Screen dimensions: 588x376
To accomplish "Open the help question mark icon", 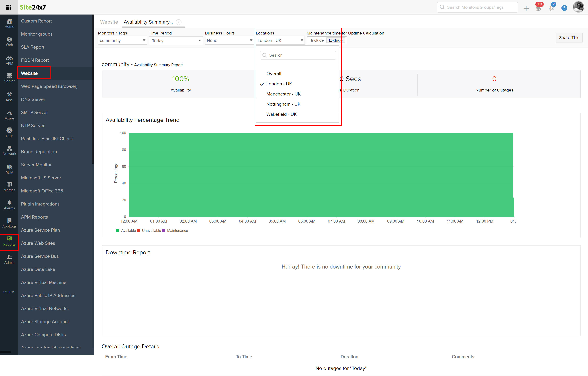I will [x=564, y=8].
